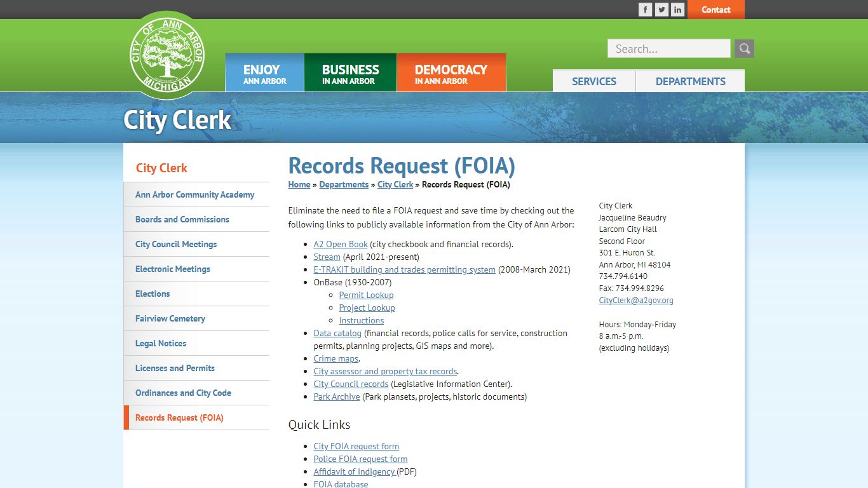Screen dimensions: 868x488
Task: Open the Instructions link
Action: (362, 320)
